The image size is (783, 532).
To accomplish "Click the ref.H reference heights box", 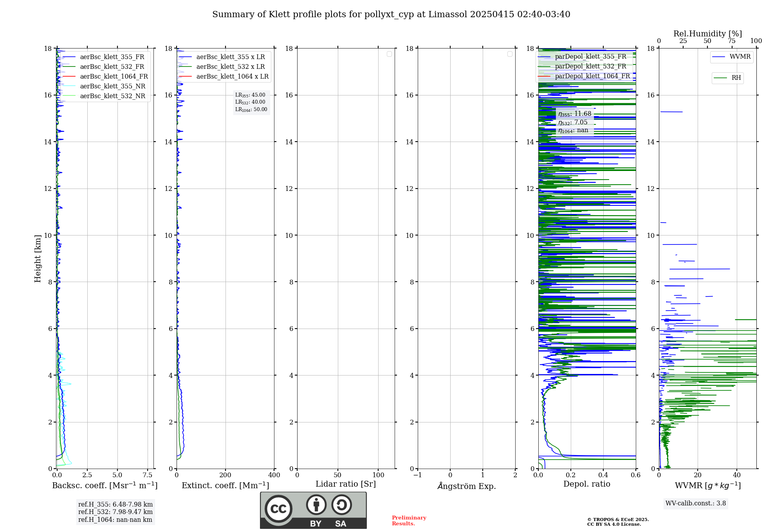I will (x=115, y=512).
